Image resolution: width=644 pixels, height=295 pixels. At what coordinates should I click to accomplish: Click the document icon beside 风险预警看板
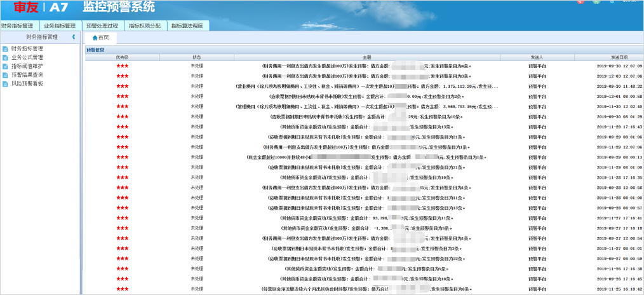pyautogui.click(x=5, y=84)
